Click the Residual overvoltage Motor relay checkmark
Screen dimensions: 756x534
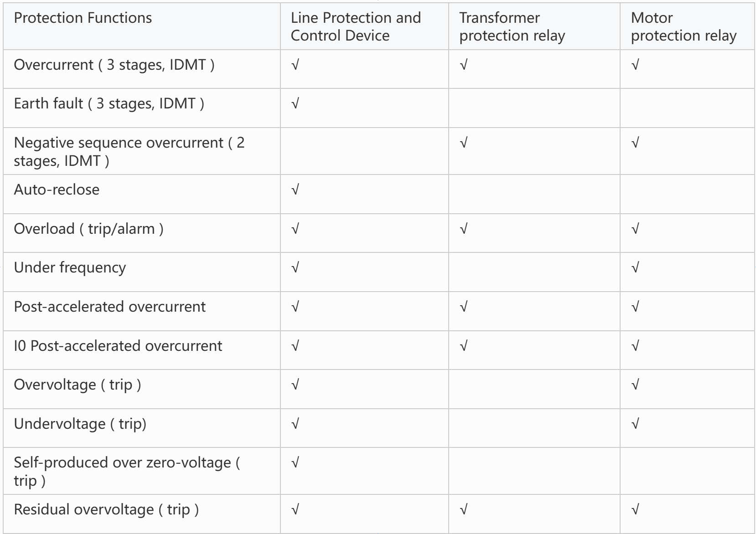(635, 509)
